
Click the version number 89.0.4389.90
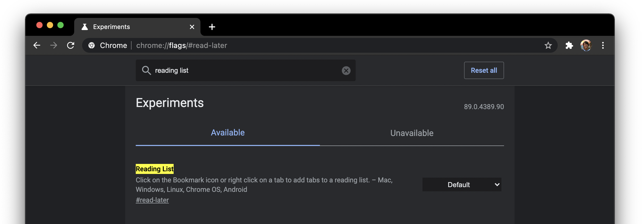(x=484, y=107)
